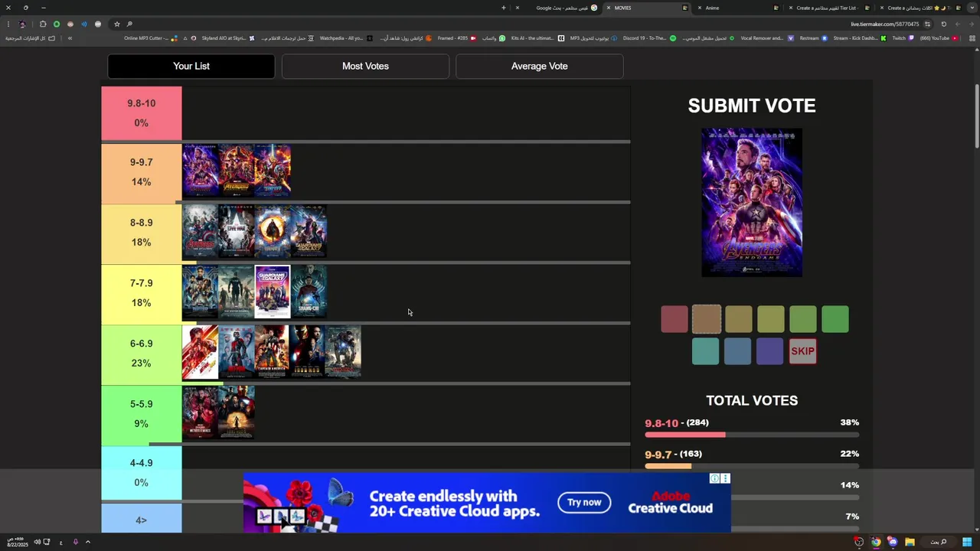Screen dimensions: 980x551
Task: Go back in browser history
Action: pyautogui.click(x=972, y=24)
